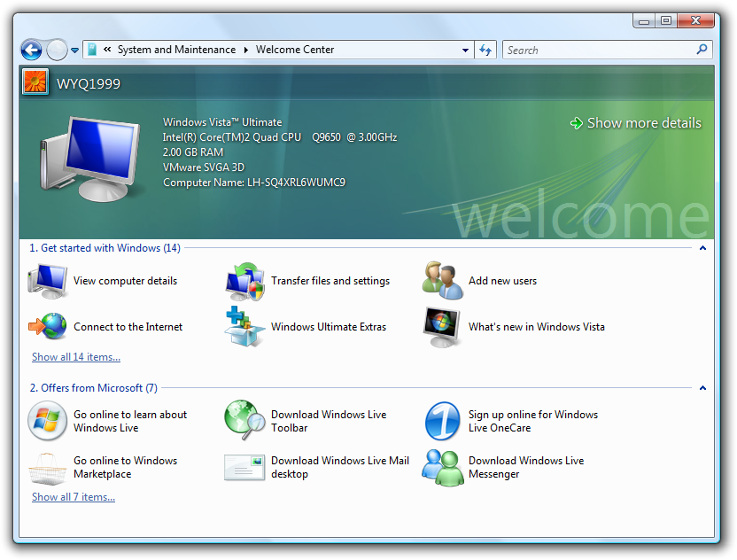
Task: Click the Refresh button beside the address bar
Action: [485, 50]
